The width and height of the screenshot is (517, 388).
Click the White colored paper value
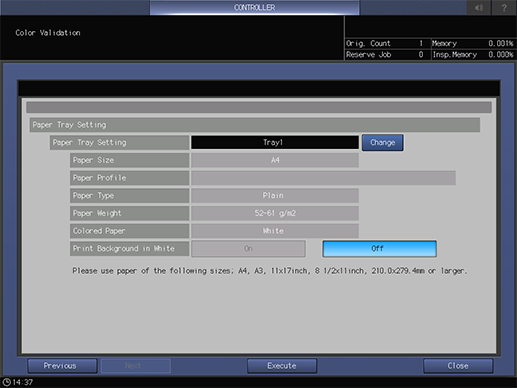[275, 231]
